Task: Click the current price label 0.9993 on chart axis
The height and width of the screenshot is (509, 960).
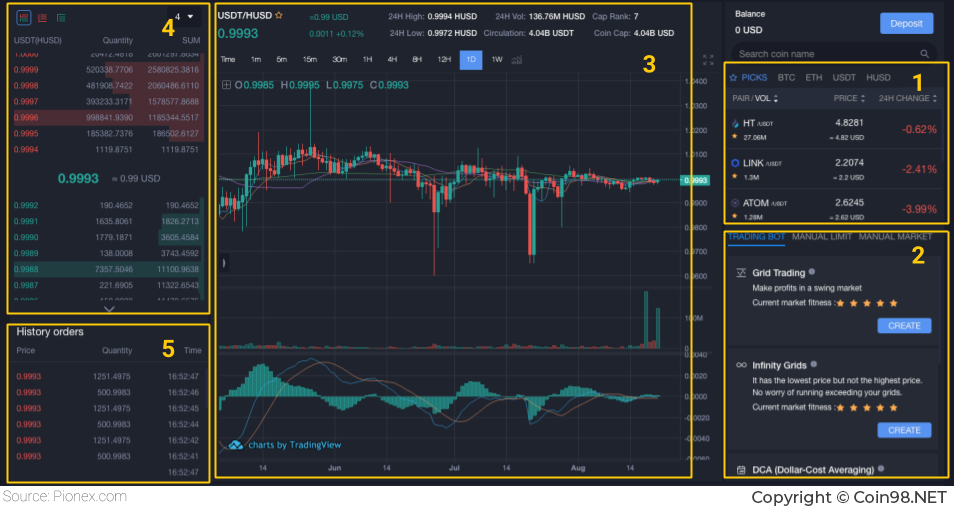Action: pyautogui.click(x=695, y=181)
